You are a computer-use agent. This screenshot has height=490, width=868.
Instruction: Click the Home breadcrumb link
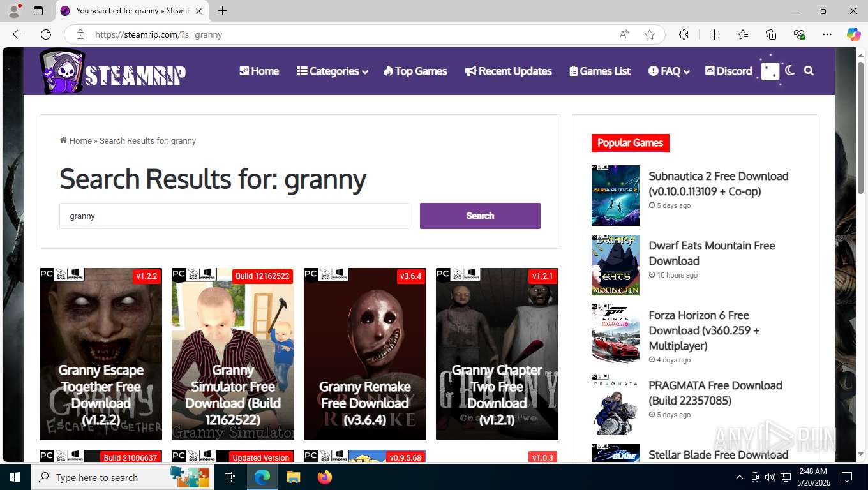point(76,141)
